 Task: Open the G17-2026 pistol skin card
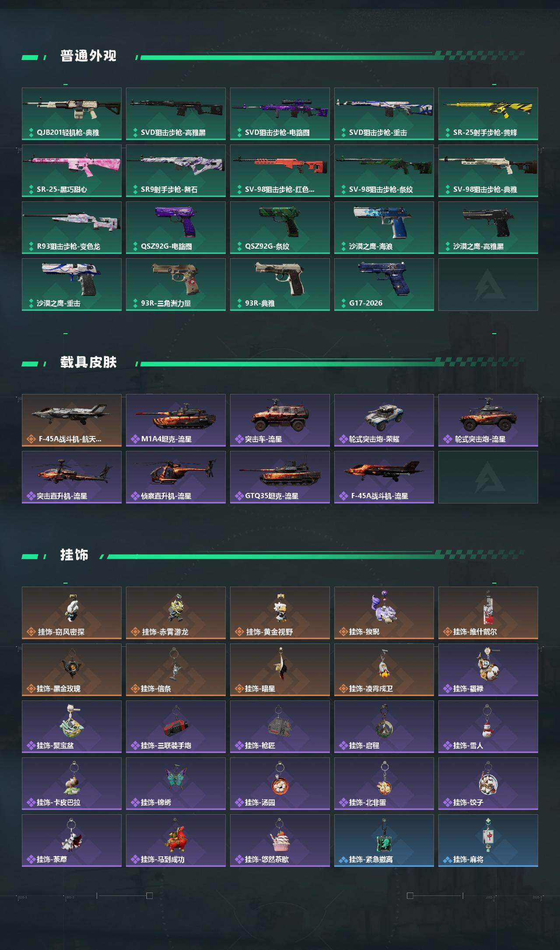[x=384, y=285]
